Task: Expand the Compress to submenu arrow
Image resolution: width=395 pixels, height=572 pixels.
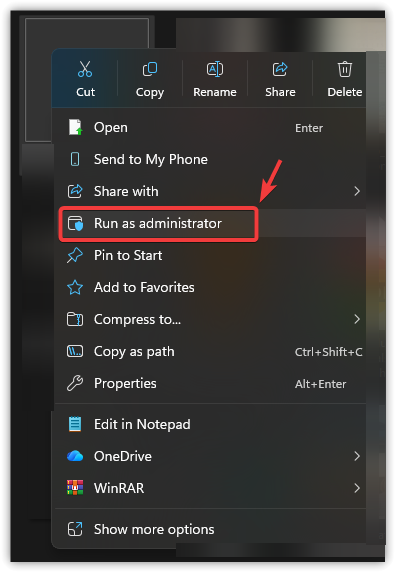Action: click(357, 319)
